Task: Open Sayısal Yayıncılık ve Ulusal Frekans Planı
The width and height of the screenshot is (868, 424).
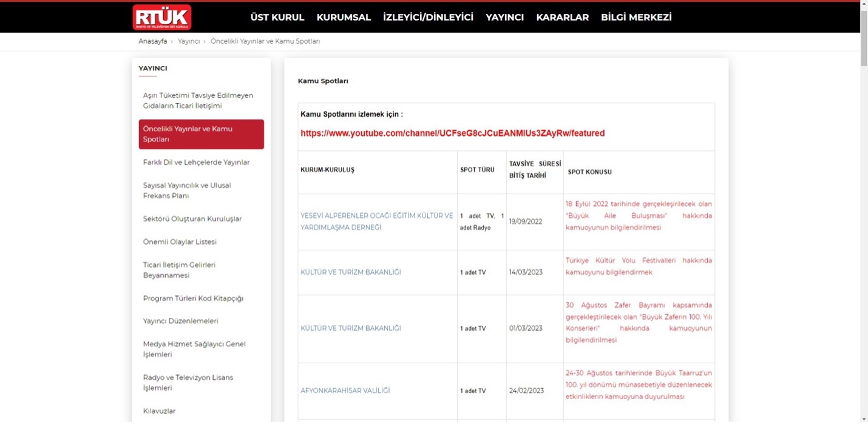Action: pyautogui.click(x=187, y=190)
